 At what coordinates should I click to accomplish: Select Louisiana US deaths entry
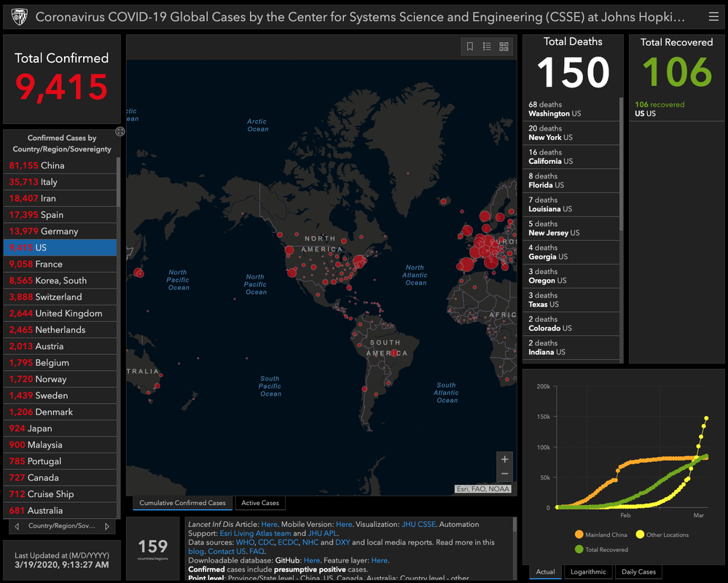571,204
